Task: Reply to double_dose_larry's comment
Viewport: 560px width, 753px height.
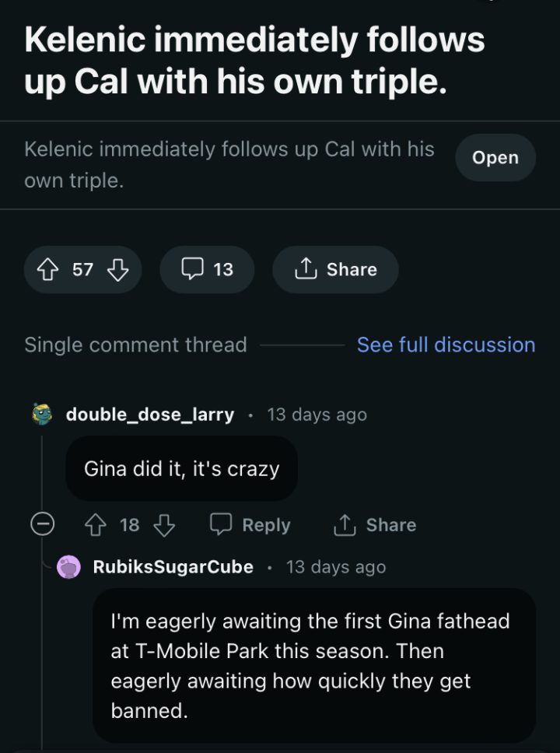Action: [250, 525]
